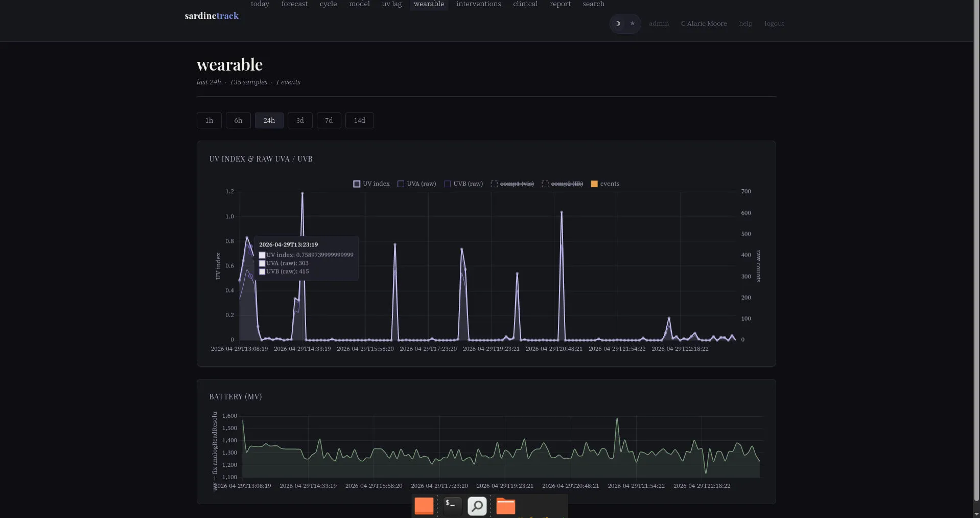Viewport: 980px width, 518px height.
Task: Go to the clinical tab
Action: [525, 4]
